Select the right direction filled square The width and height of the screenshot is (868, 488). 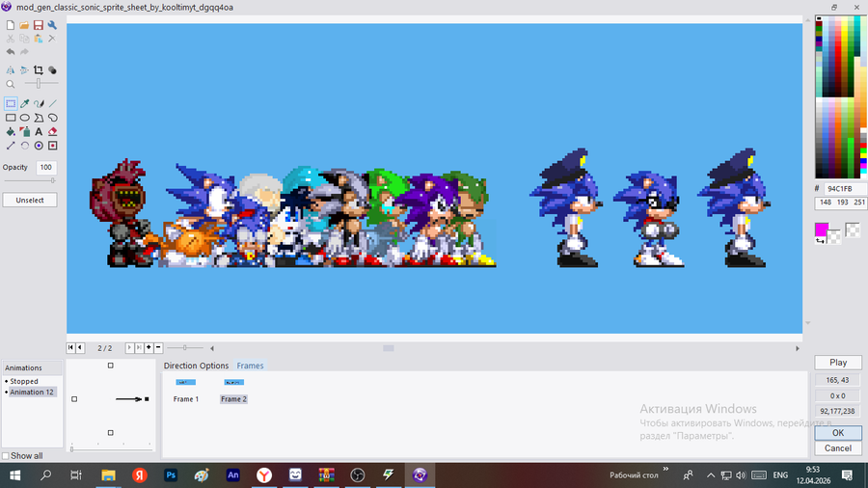click(147, 399)
